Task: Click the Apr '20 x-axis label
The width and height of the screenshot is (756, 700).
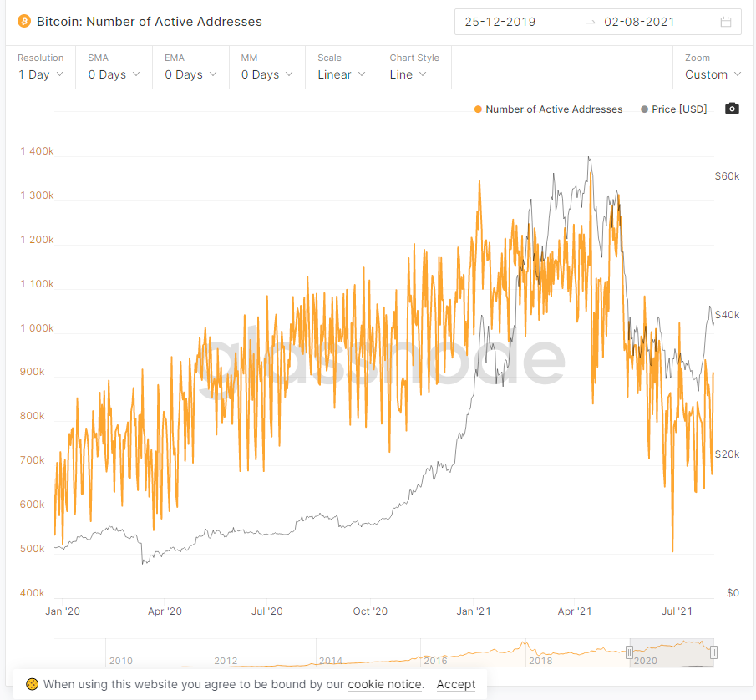Action: [165, 611]
